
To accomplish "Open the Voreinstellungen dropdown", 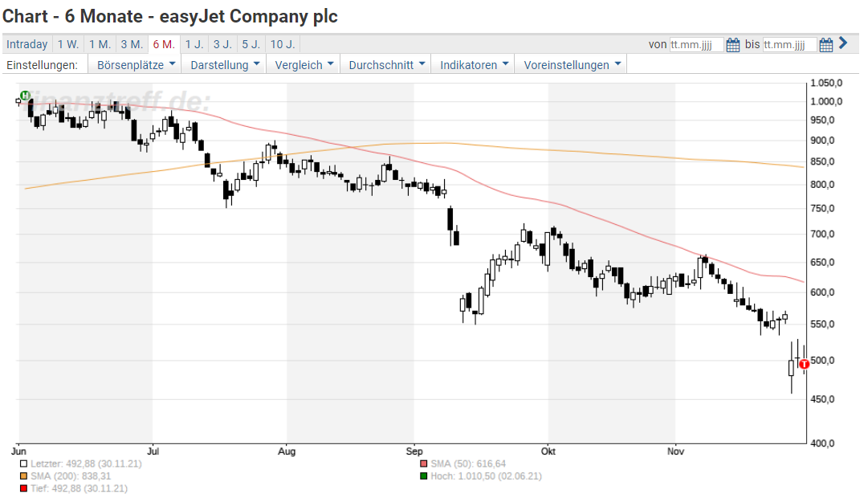I will 571,65.
